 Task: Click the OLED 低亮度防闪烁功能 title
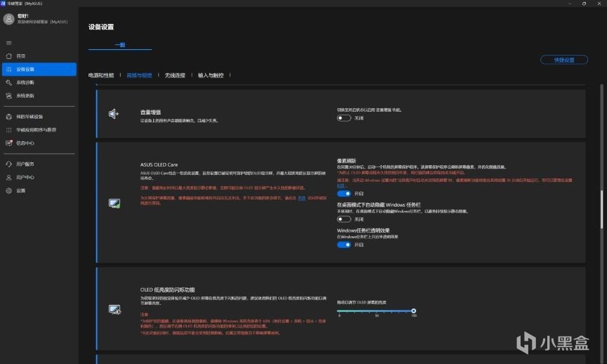click(168, 290)
